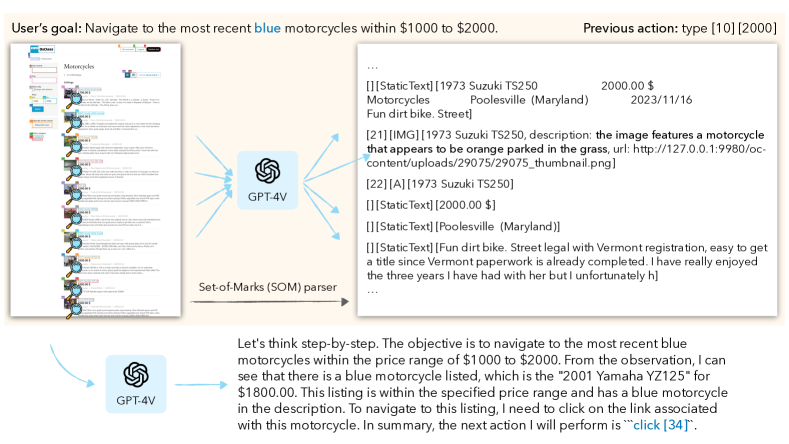Click the lower GPT-4V OpenAI logo
This screenshot has height=444, width=789.
pos(135,375)
